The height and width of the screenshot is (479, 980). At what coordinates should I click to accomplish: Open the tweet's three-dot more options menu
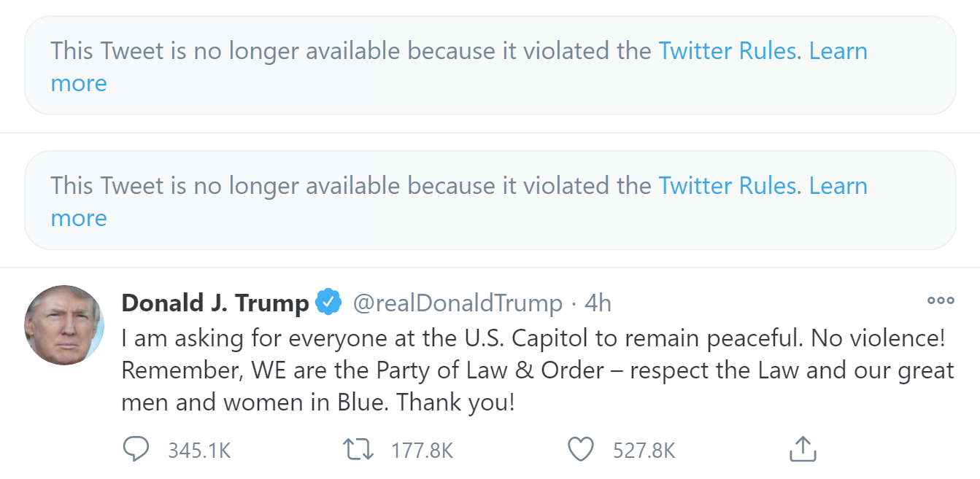click(x=940, y=300)
